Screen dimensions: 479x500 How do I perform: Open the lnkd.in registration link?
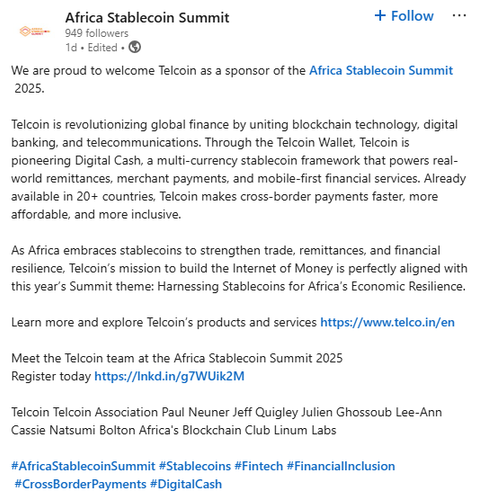(x=169, y=376)
